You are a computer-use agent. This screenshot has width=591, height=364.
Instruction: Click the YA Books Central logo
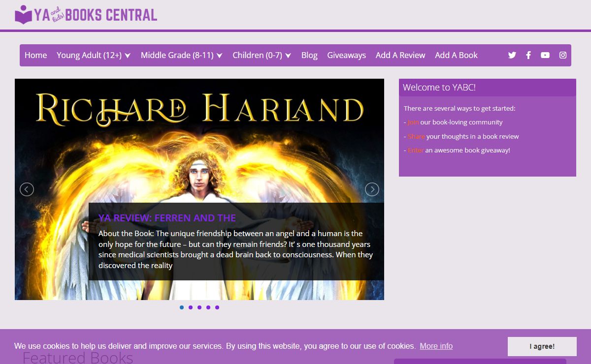pyautogui.click(x=86, y=15)
